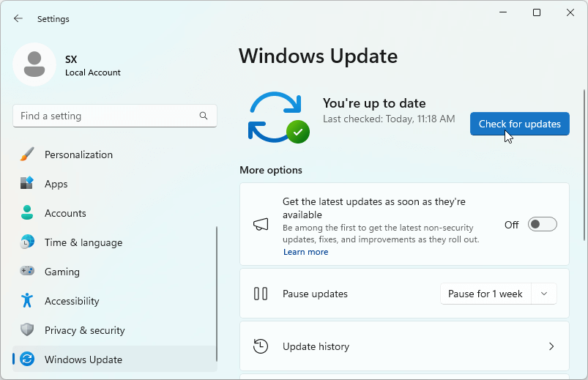
Task: Click the clock icon beside Update history
Action: pyautogui.click(x=261, y=346)
